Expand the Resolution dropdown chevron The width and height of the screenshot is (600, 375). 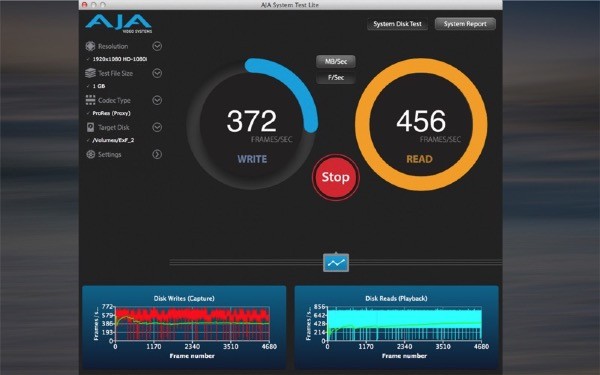[157, 46]
